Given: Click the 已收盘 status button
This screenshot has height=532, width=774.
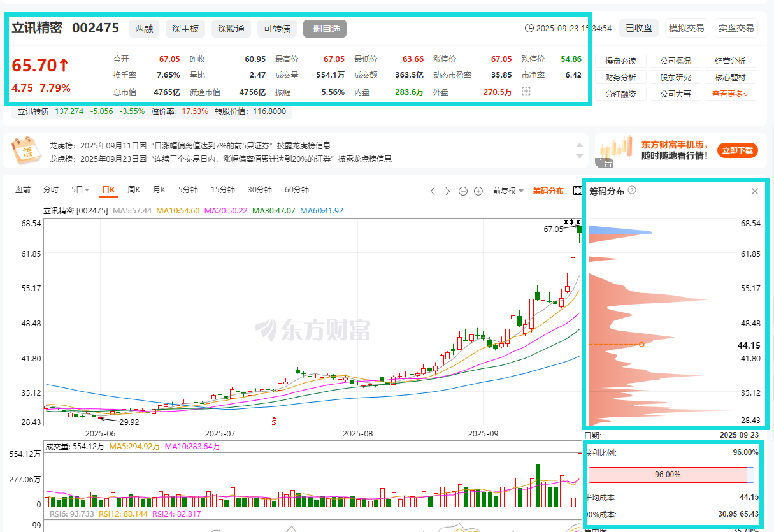Looking at the screenshot, I should coord(639,28).
